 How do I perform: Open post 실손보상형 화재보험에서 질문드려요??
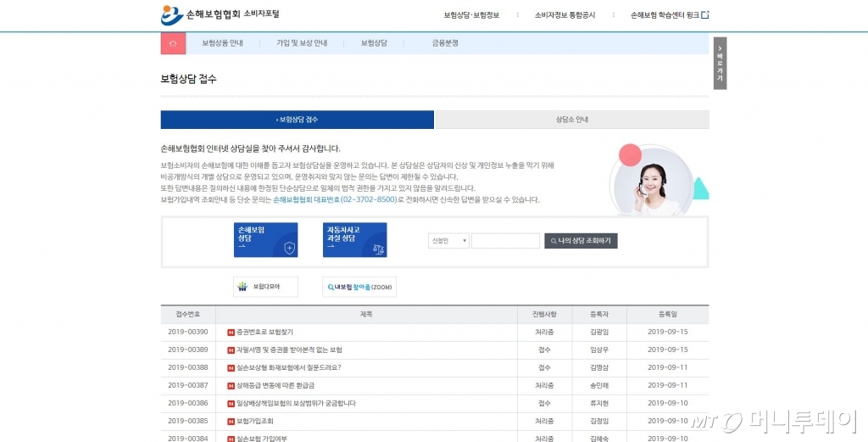click(288, 368)
